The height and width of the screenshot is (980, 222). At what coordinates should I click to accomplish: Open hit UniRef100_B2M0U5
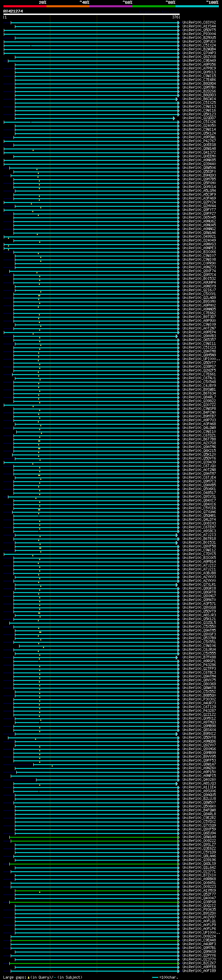(x=199, y=38)
